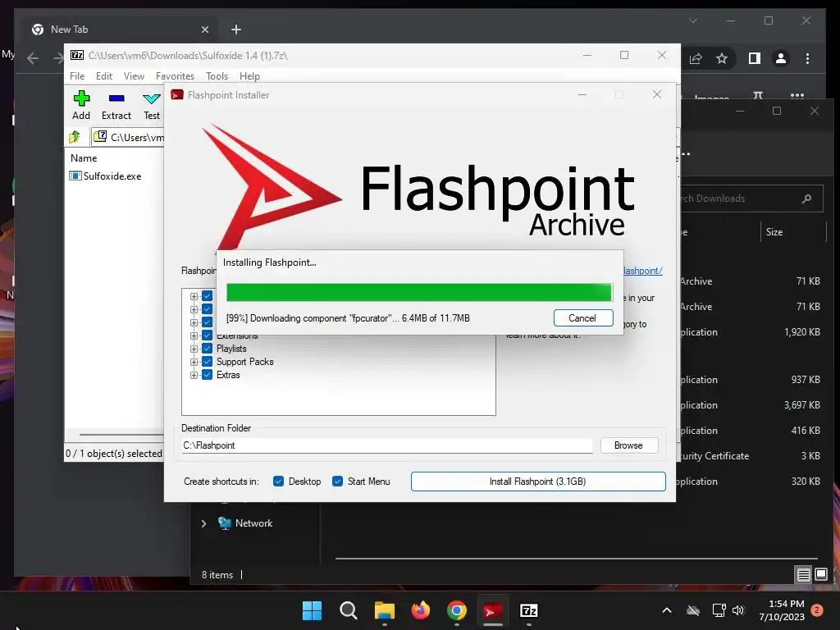
Task: Launch Firefox from taskbar
Action: [421, 610]
